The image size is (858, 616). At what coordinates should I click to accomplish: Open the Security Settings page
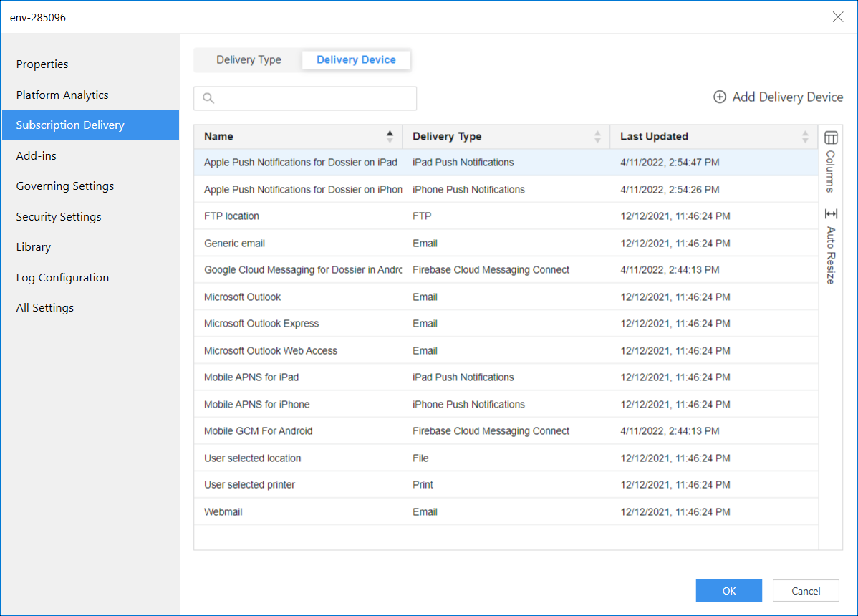point(59,216)
